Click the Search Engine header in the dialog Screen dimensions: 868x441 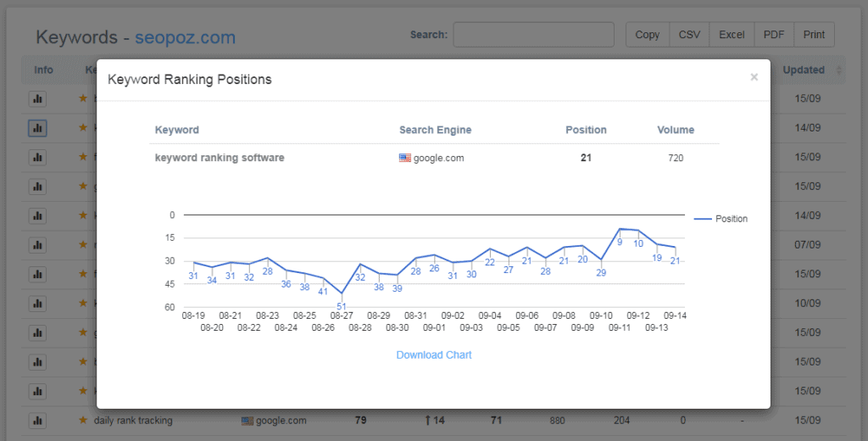(435, 131)
